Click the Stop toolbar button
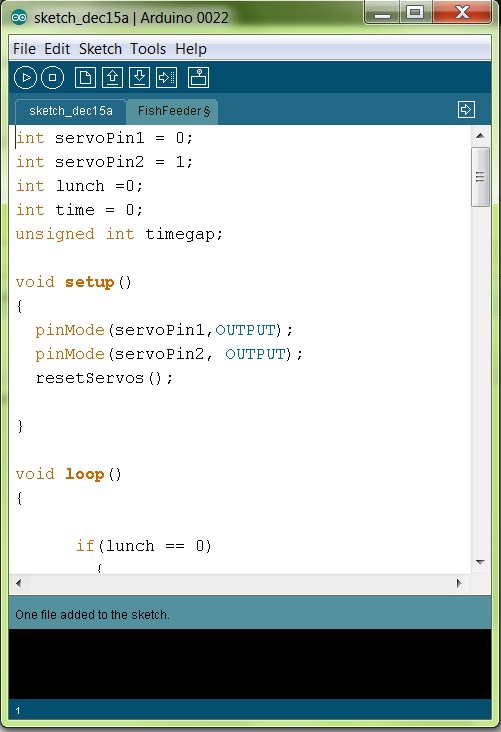Image resolution: width=501 pixels, height=732 pixels. (53, 78)
